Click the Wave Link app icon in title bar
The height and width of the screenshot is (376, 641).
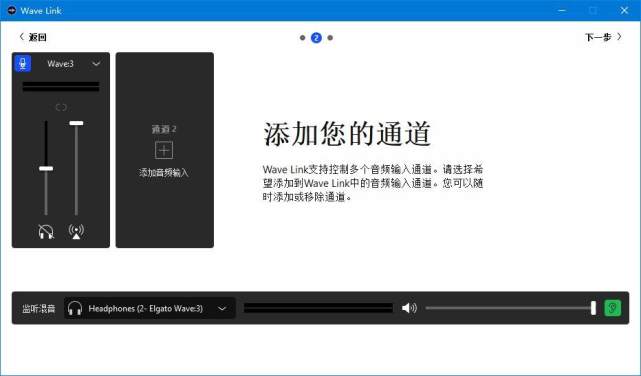click(x=12, y=11)
